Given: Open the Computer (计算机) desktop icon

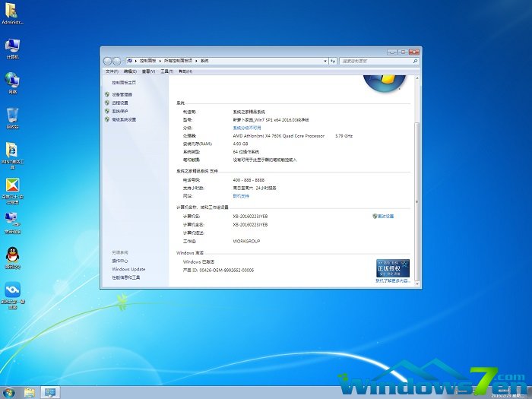Looking at the screenshot, I should coord(12,46).
